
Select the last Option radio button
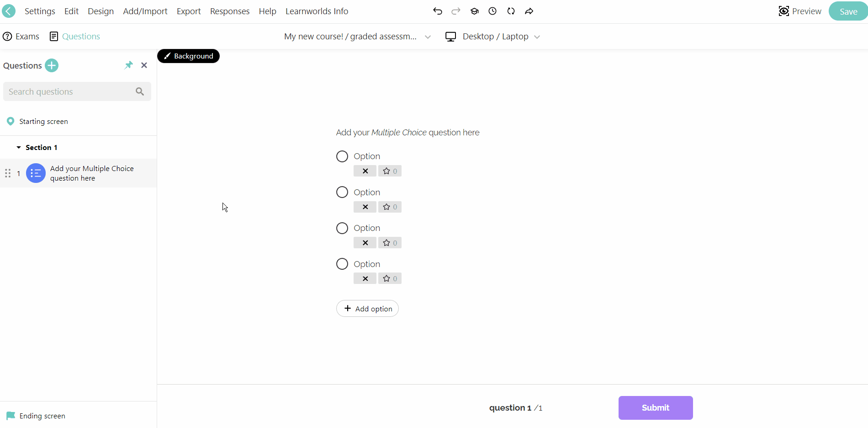(x=342, y=263)
